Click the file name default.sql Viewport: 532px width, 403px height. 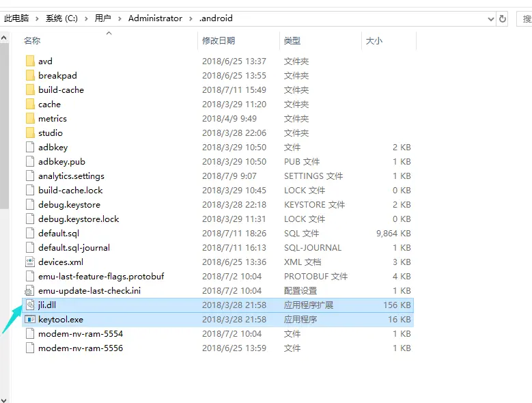pyautogui.click(x=59, y=234)
